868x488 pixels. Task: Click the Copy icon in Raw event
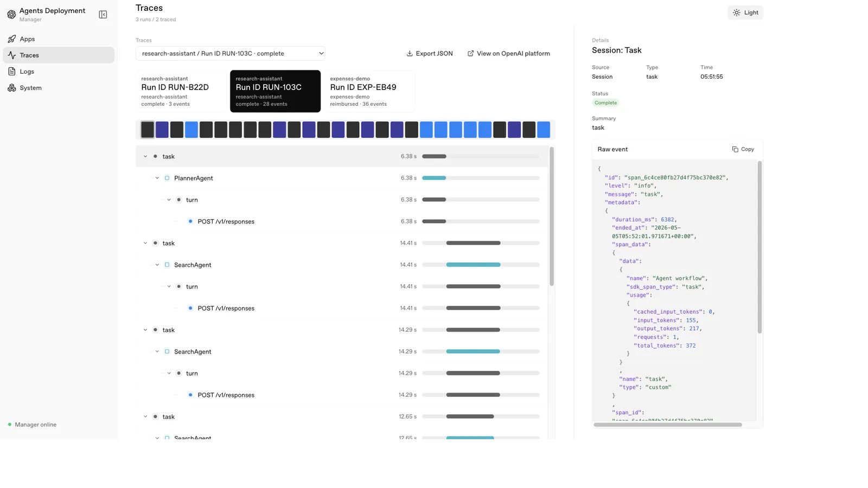click(x=735, y=149)
